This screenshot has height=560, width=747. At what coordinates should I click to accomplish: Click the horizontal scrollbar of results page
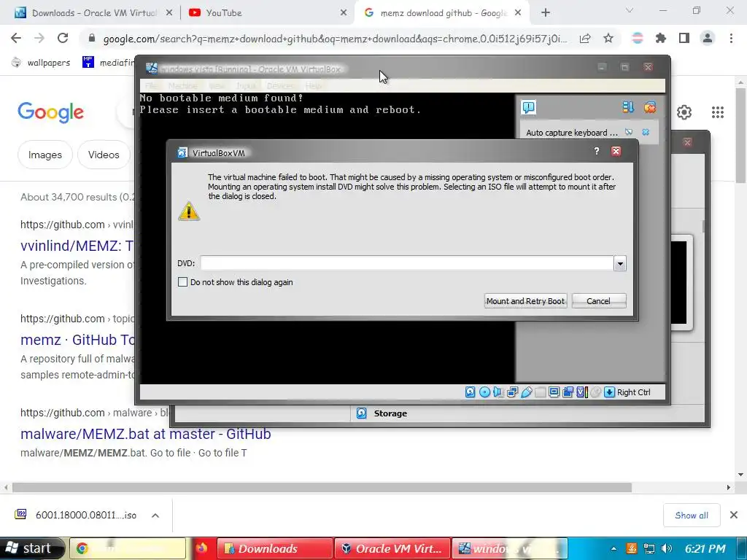coord(322,488)
